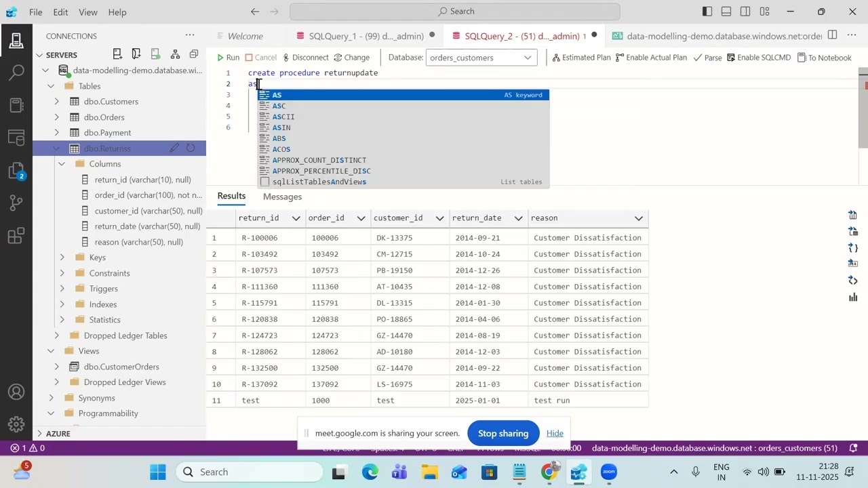The height and width of the screenshot is (488, 868).
Task: Click the errors and warnings status bar item
Action: click(28, 448)
